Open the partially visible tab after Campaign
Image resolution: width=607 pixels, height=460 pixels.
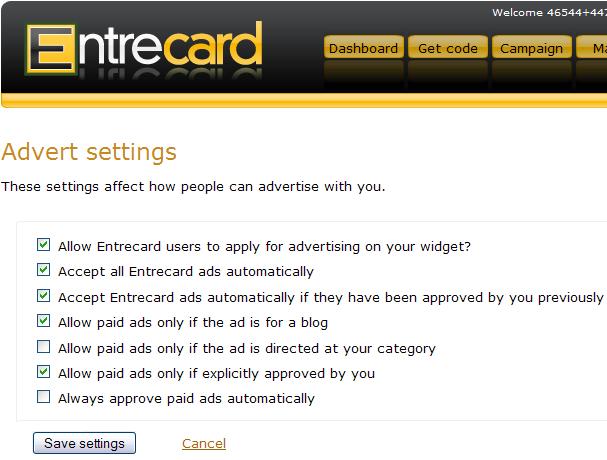coord(598,48)
